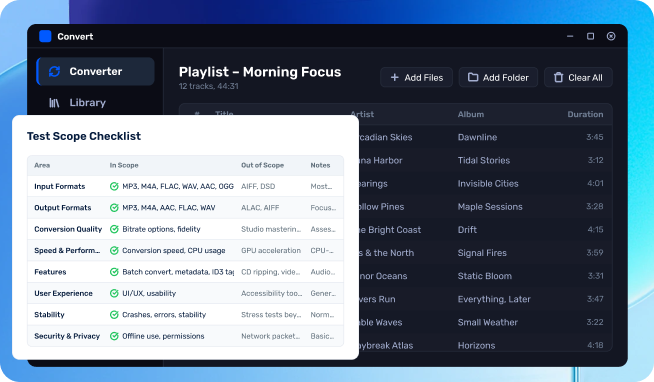The height and width of the screenshot is (382, 654).
Task: Click the UI/UX, usability in-scope cell
Action: [x=149, y=293]
